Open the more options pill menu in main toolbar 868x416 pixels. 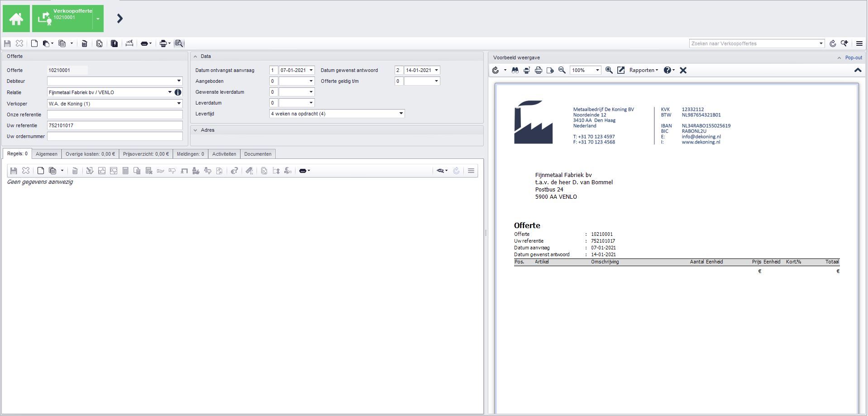pos(146,43)
